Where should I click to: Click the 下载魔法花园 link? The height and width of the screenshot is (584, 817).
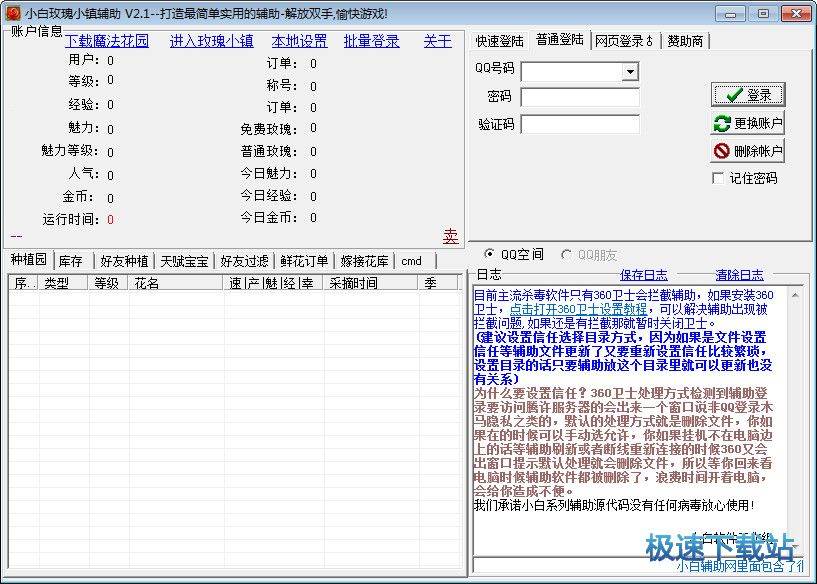[107, 41]
